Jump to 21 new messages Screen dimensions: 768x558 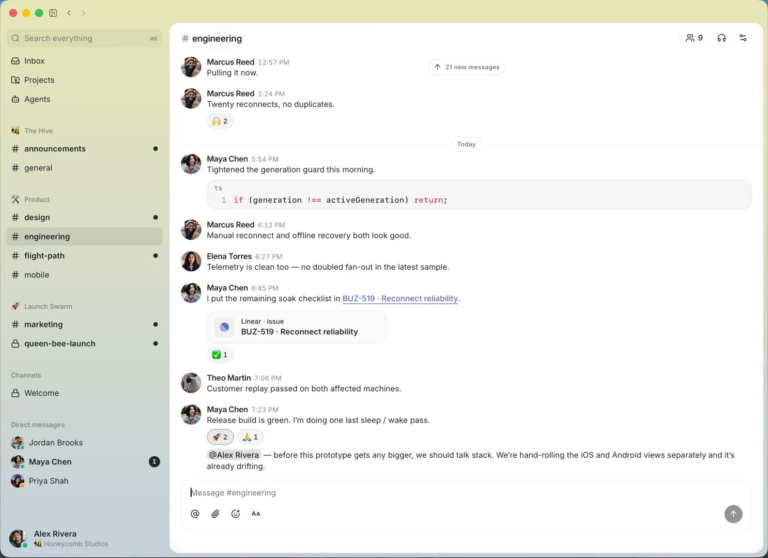click(x=467, y=67)
